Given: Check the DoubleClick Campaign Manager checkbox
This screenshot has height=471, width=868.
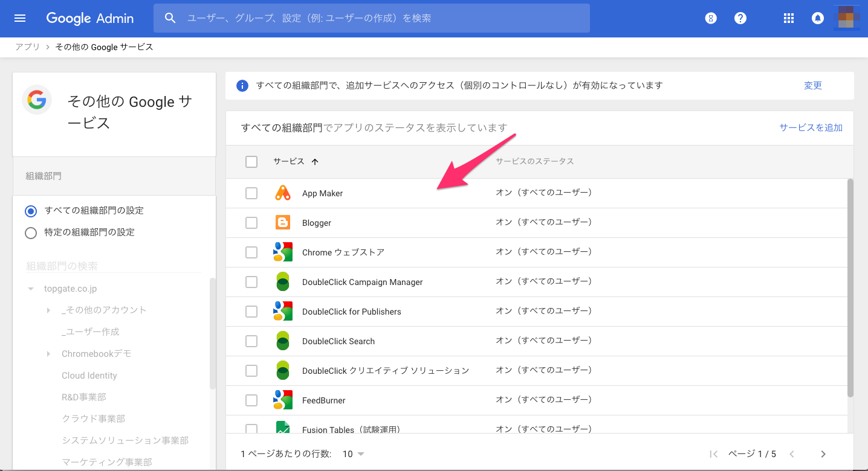Looking at the screenshot, I should coord(251,282).
